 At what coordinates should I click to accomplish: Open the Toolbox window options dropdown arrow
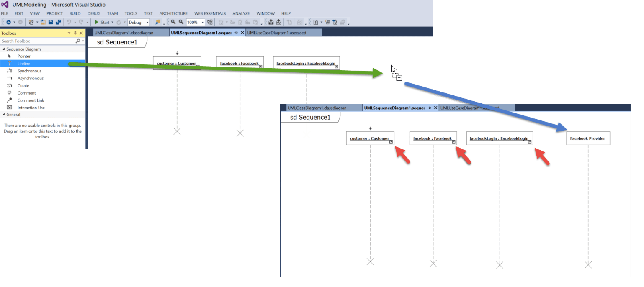pyautogui.click(x=69, y=33)
